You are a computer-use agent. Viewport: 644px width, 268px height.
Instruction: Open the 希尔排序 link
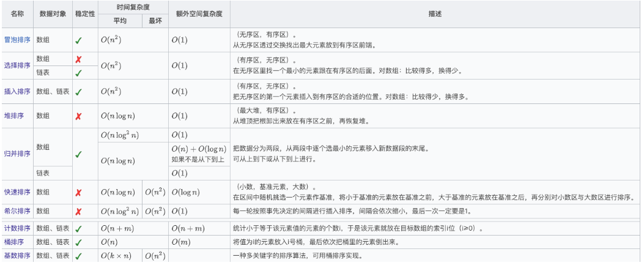tap(17, 211)
